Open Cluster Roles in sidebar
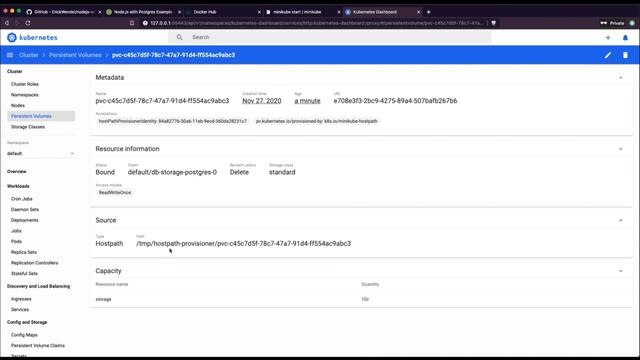 25,84
